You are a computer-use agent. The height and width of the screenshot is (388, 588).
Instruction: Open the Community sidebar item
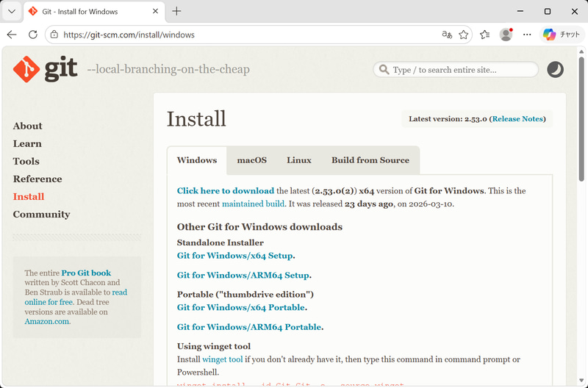41,215
